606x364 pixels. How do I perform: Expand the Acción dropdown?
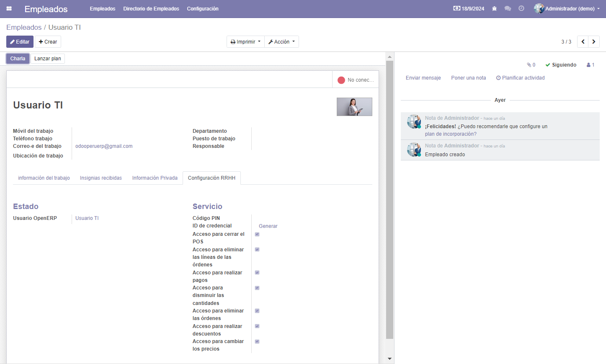pyautogui.click(x=281, y=42)
